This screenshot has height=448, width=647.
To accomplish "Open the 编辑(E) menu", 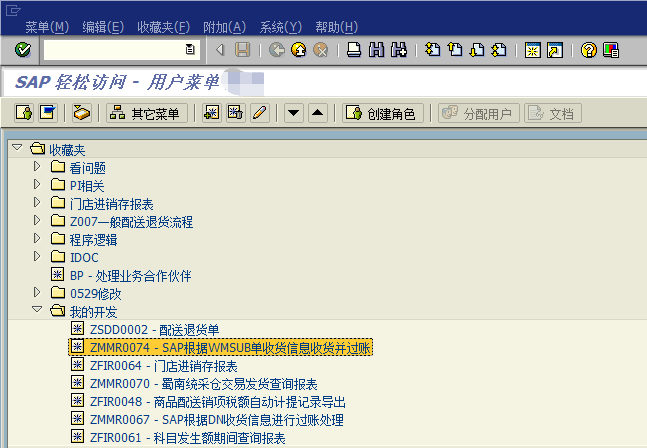I will 103,27.
